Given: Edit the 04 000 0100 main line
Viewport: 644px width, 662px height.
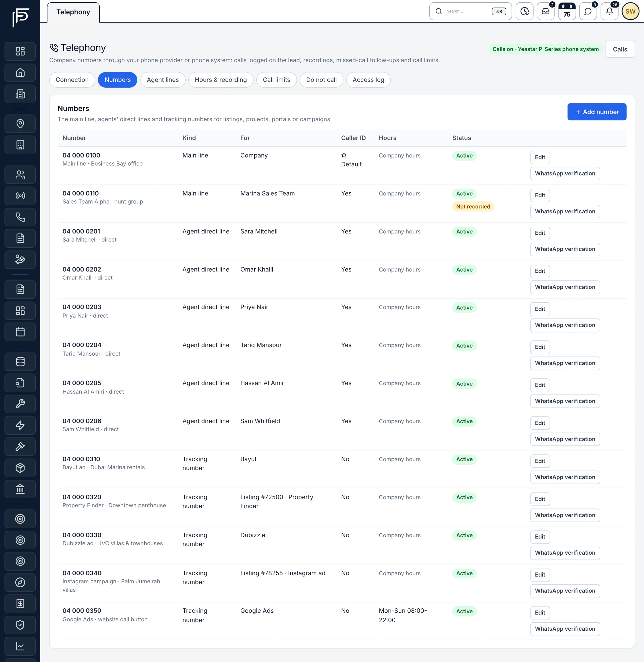Looking at the screenshot, I should click(x=540, y=157).
